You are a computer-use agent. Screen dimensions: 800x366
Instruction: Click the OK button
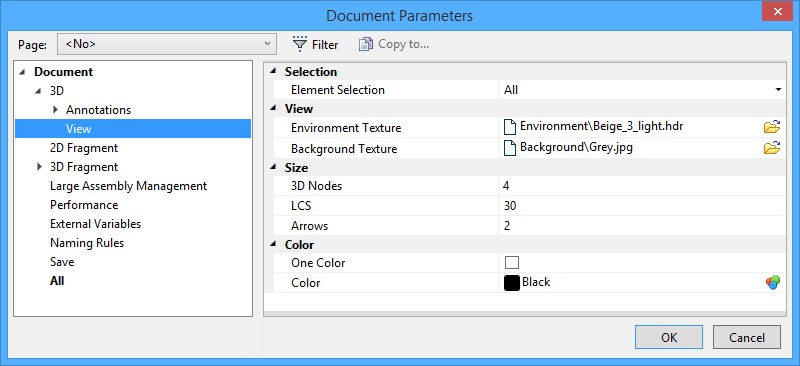(669, 337)
